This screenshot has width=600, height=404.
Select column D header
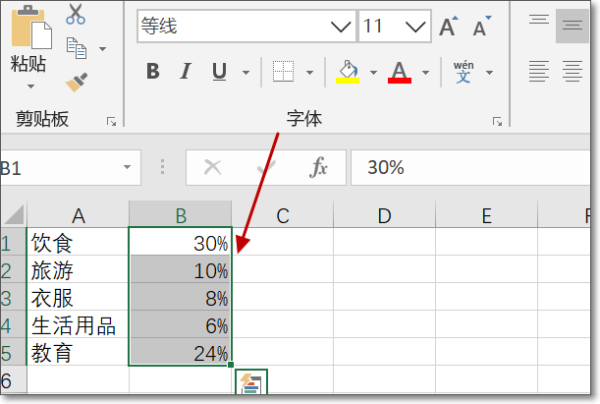(384, 215)
